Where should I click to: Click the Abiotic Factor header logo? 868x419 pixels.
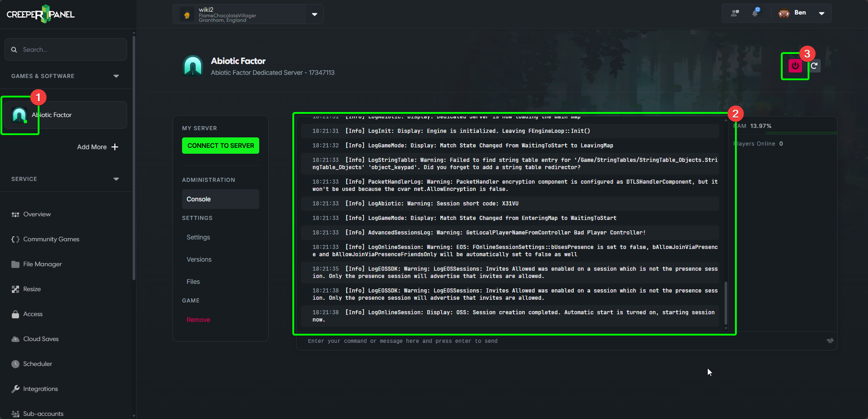click(193, 66)
